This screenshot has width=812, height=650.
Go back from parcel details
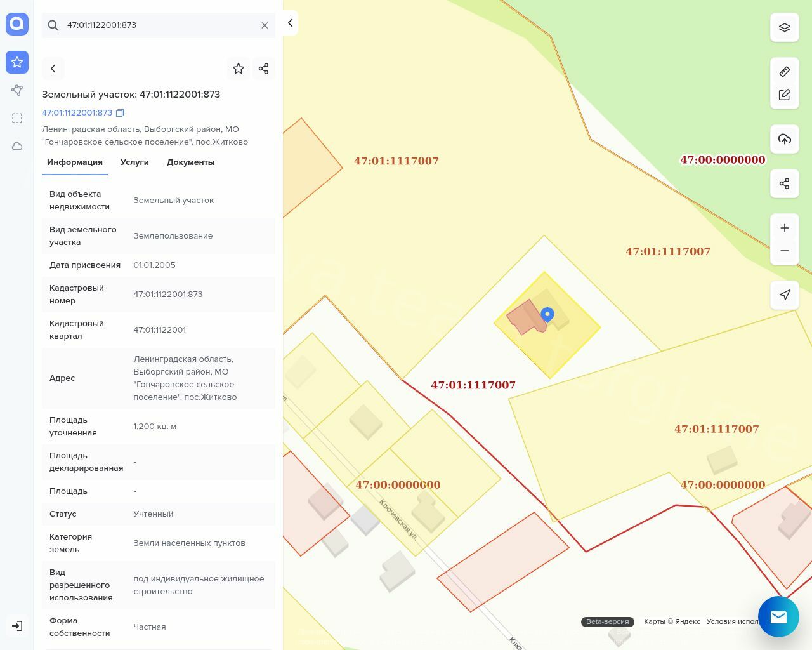point(53,69)
